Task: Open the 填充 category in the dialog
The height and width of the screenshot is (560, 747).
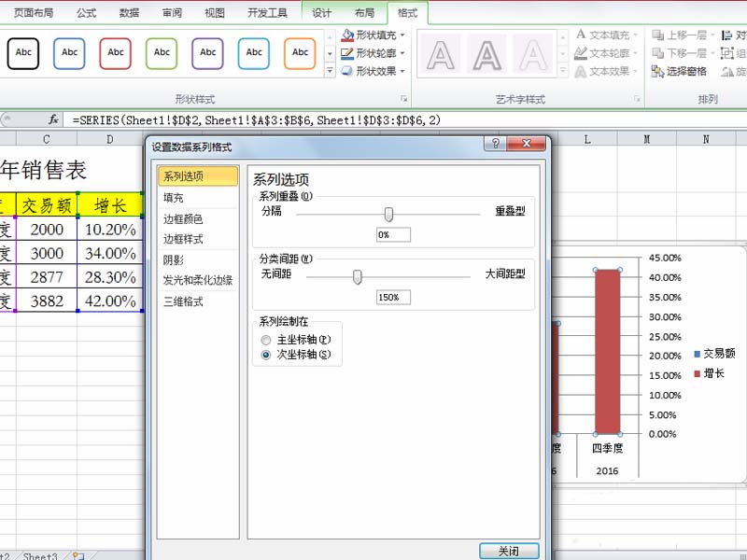Action: 174,198
